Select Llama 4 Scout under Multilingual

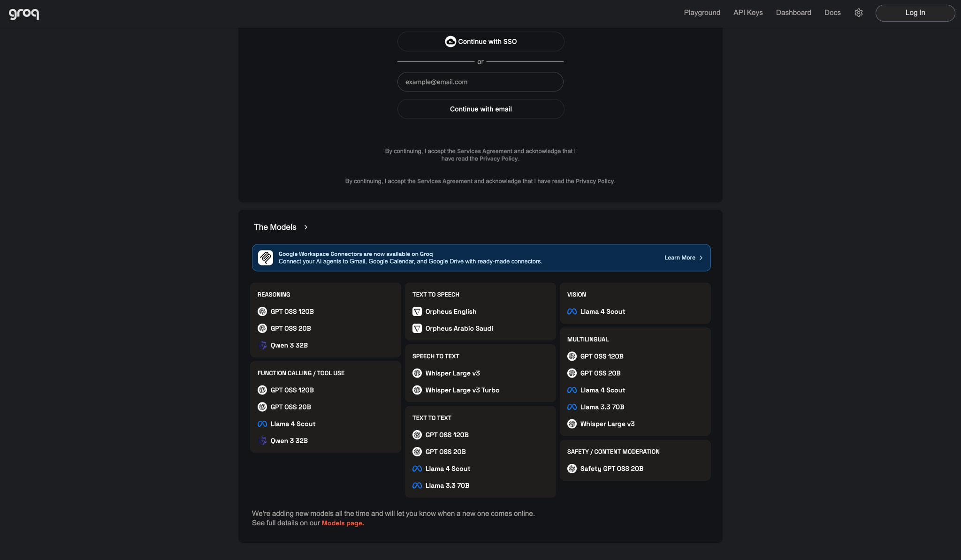603,390
